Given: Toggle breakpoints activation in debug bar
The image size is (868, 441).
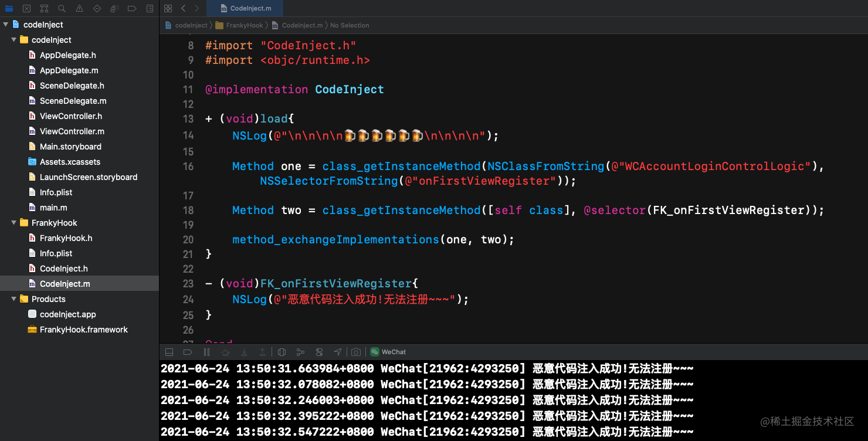Looking at the screenshot, I should click(x=188, y=352).
